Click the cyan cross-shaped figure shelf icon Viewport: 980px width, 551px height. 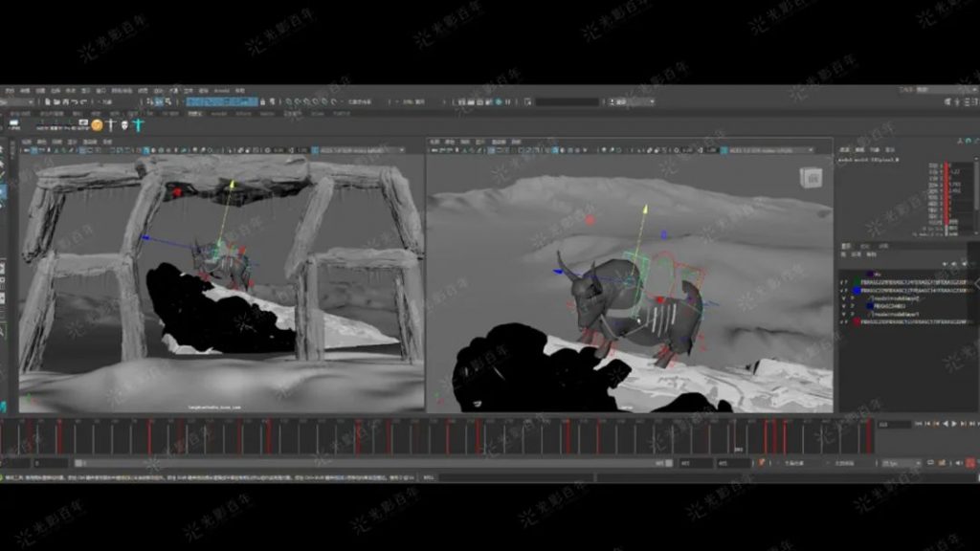point(138,124)
